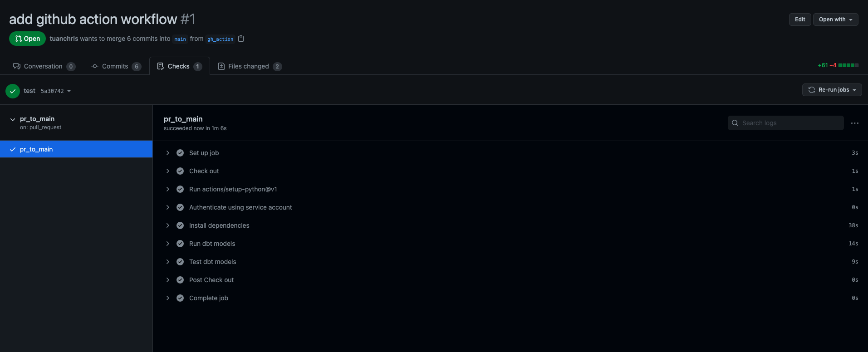Click the success check icon for Check out
This screenshot has height=352, width=868.
click(180, 171)
